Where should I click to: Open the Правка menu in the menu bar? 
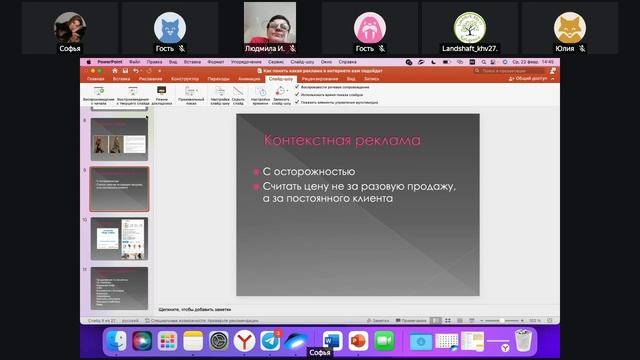tap(154, 62)
